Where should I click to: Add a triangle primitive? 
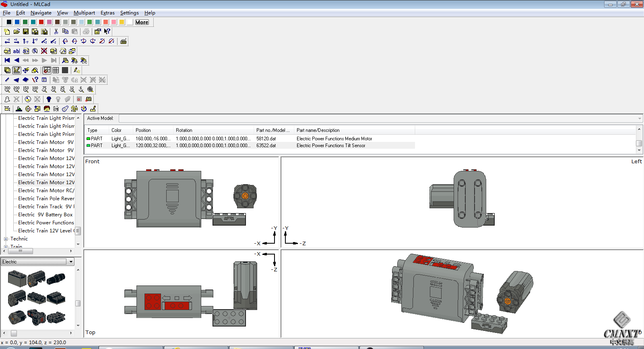(x=17, y=80)
